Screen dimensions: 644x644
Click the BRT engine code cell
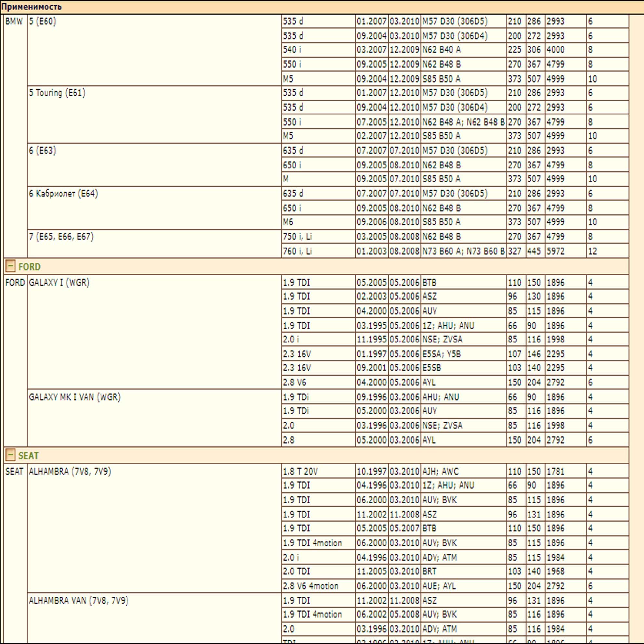pos(429,571)
